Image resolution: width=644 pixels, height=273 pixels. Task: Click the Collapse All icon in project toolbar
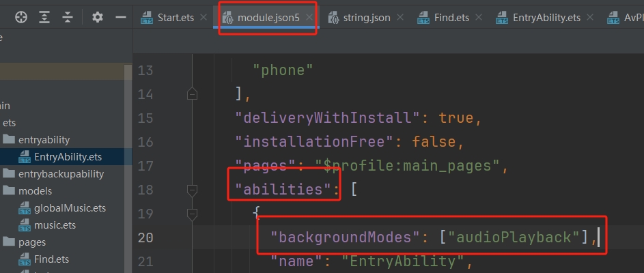pyautogui.click(x=68, y=17)
